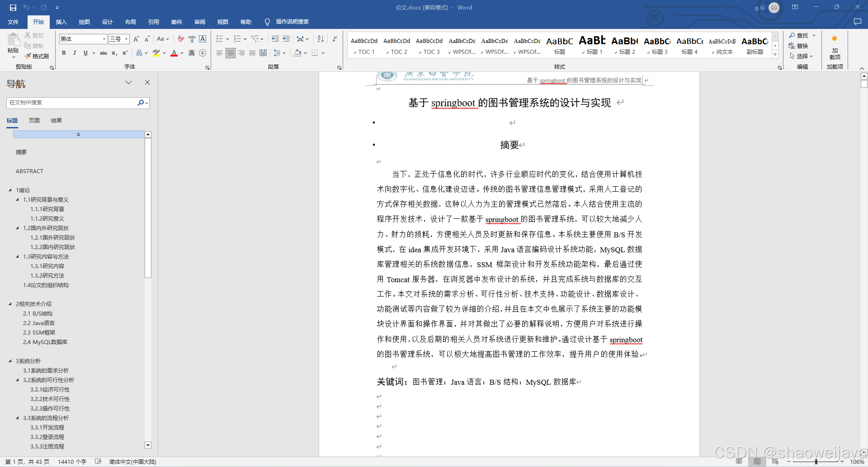Image resolution: width=868 pixels, height=467 pixels.
Task: Switch to the 页面 tab in navigation
Action: tap(34, 121)
